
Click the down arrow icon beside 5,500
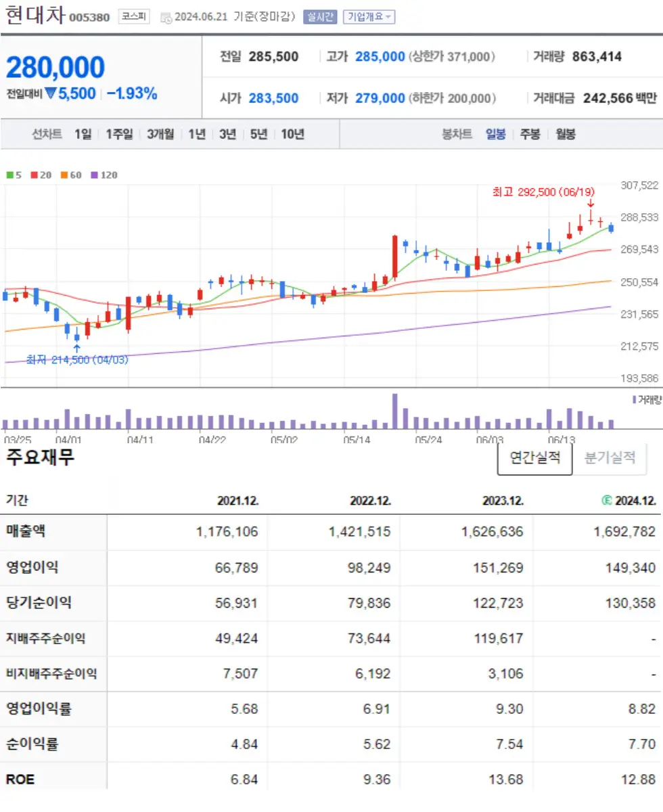50,94
